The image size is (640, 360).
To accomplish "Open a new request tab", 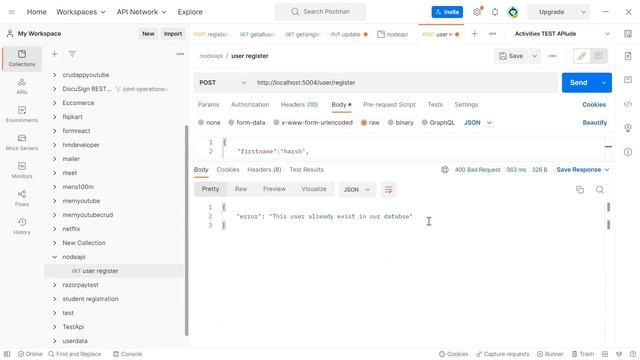I will click(x=474, y=34).
